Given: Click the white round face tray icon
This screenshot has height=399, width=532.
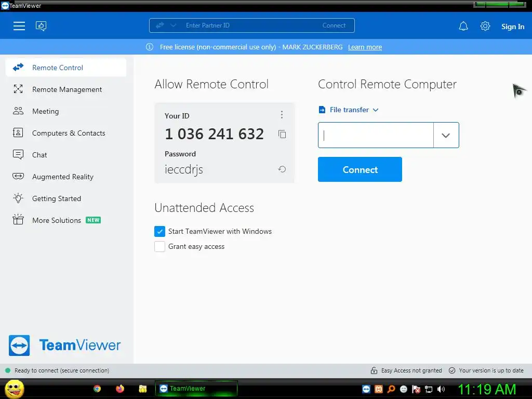Looking at the screenshot, I should [x=403, y=389].
